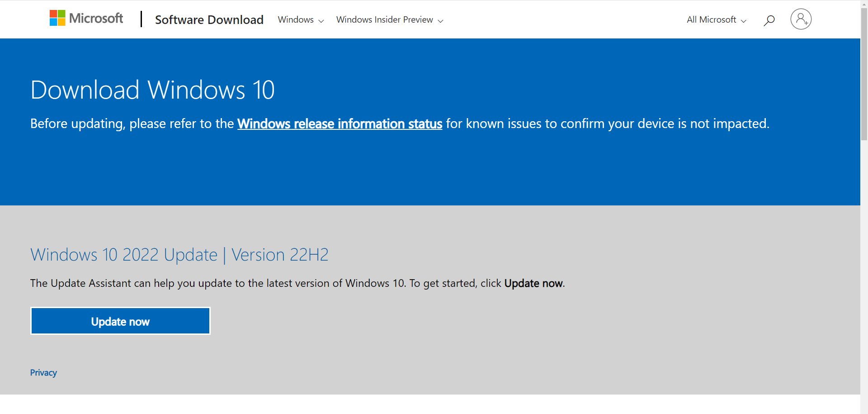868x414 pixels.
Task: Open the search magnifier icon
Action: (x=769, y=20)
